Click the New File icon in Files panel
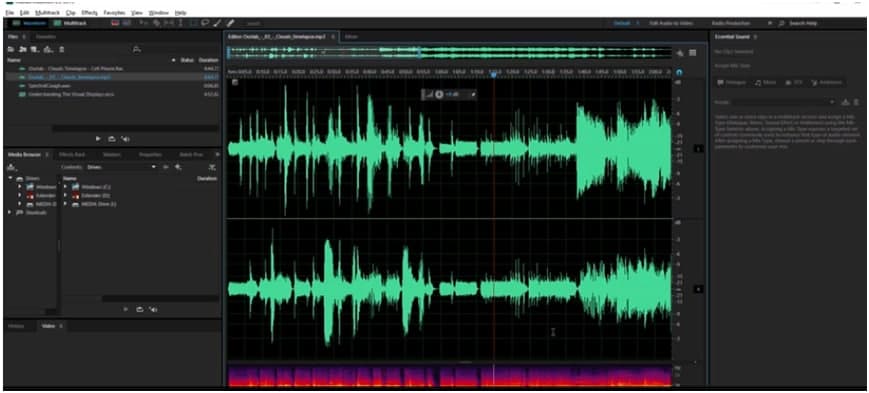 (34, 49)
